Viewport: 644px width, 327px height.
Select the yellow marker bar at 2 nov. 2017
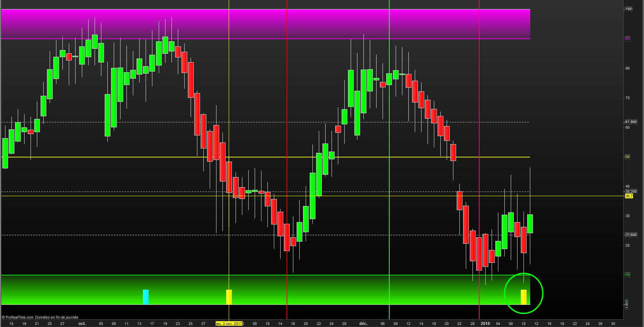pos(229,297)
